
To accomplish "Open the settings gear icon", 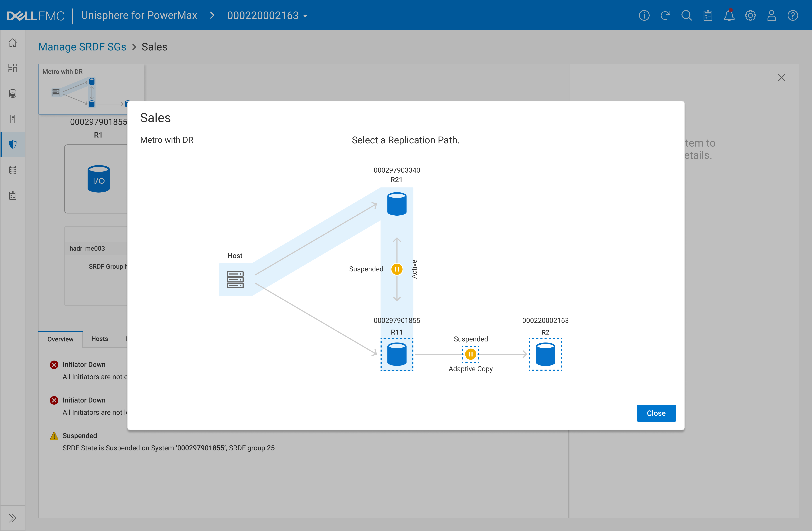I will pos(750,15).
